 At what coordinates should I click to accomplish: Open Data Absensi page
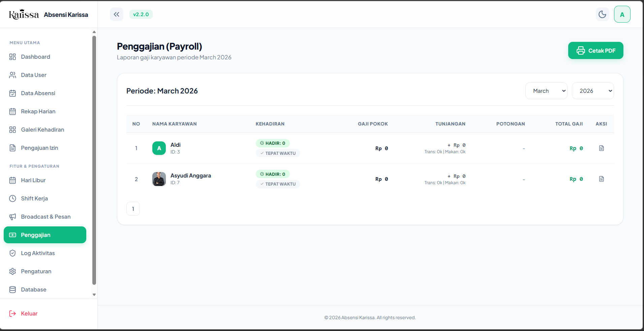(x=45, y=93)
